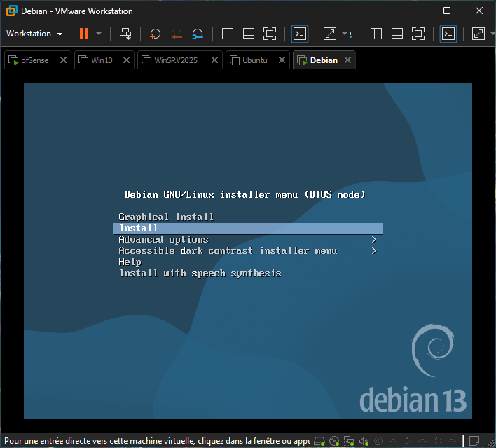Screen dimensions: 496x448
Task: Open the snapshot manager icon
Action: tap(198, 34)
